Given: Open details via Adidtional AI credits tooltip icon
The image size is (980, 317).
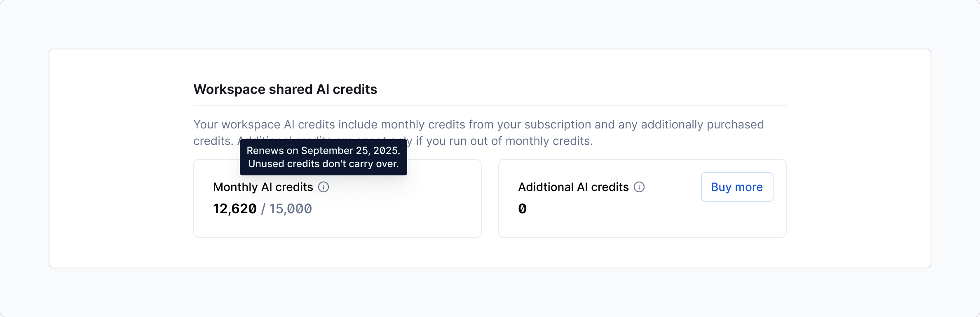Looking at the screenshot, I should 639,187.
